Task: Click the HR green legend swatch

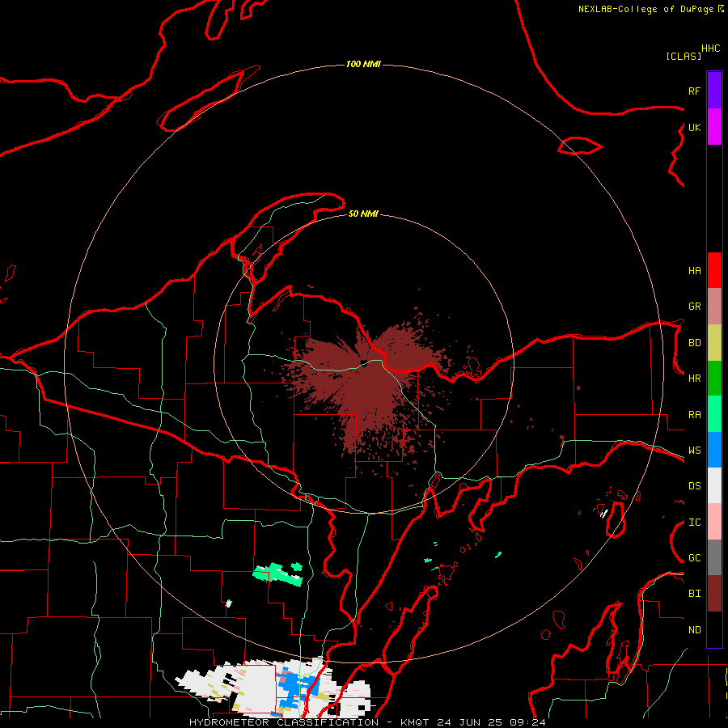Action: (x=714, y=379)
